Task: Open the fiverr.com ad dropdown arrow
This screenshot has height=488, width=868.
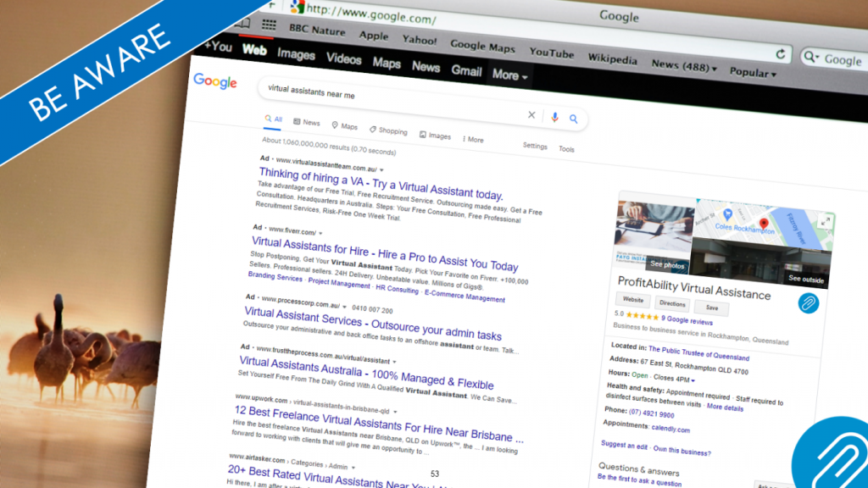Action: pos(320,233)
